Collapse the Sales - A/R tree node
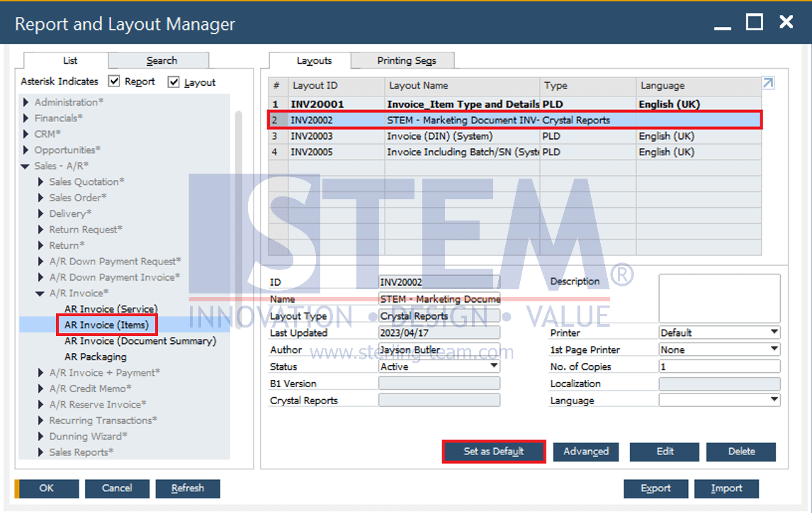 pyautogui.click(x=26, y=167)
